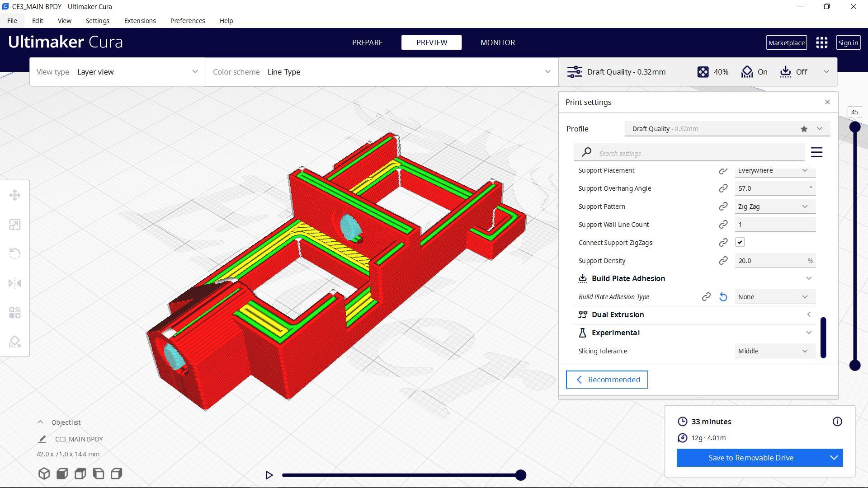Switch to the PREPARE tab
Image resolution: width=868 pixels, height=488 pixels.
pos(367,42)
